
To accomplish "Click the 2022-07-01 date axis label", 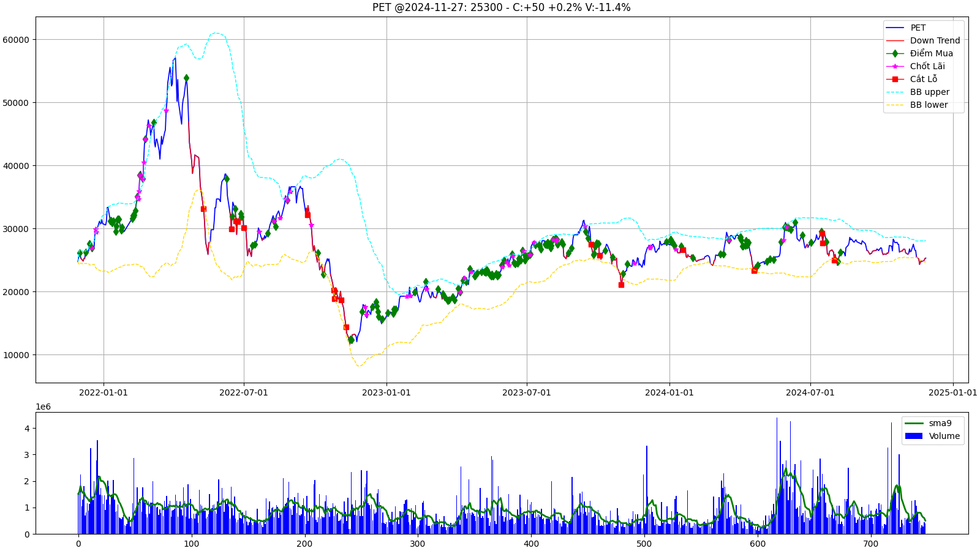I will [244, 392].
